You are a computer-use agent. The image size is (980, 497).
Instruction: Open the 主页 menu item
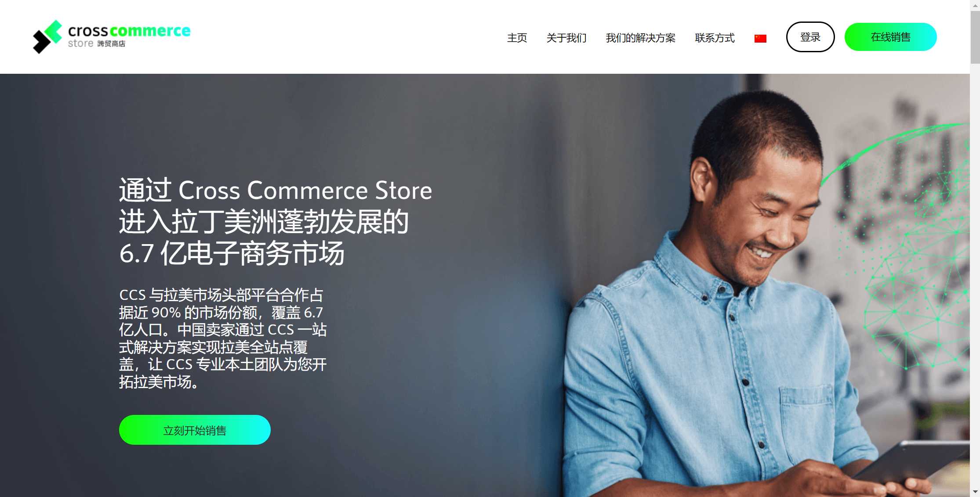pos(517,38)
